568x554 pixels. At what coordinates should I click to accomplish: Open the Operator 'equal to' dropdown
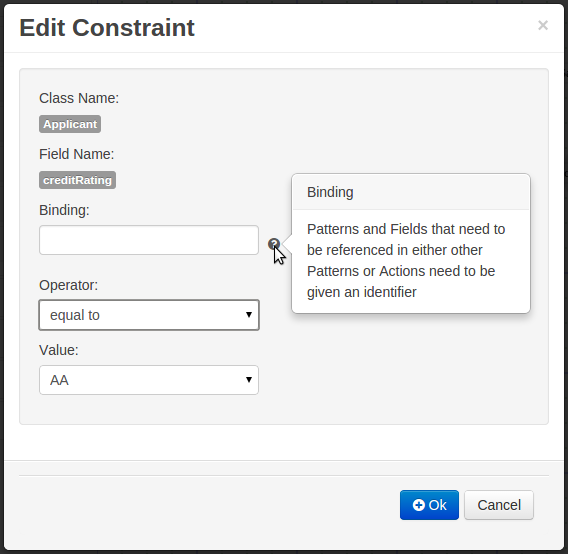click(149, 315)
